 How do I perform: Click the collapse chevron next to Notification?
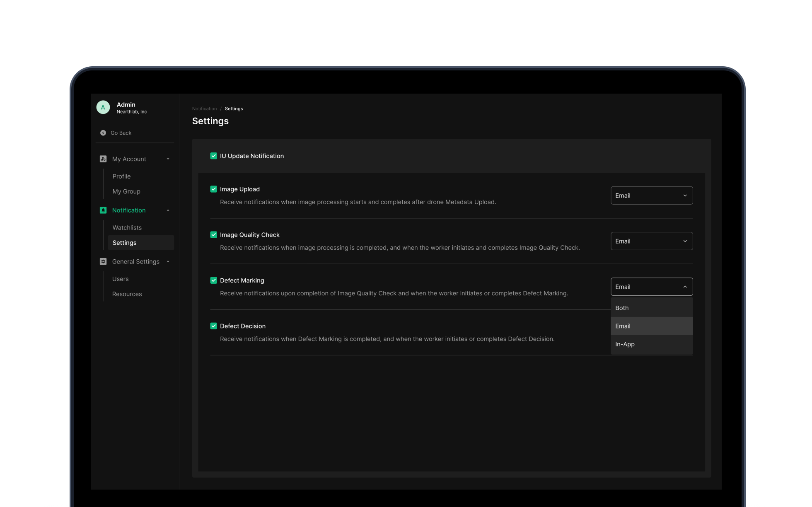pos(168,210)
